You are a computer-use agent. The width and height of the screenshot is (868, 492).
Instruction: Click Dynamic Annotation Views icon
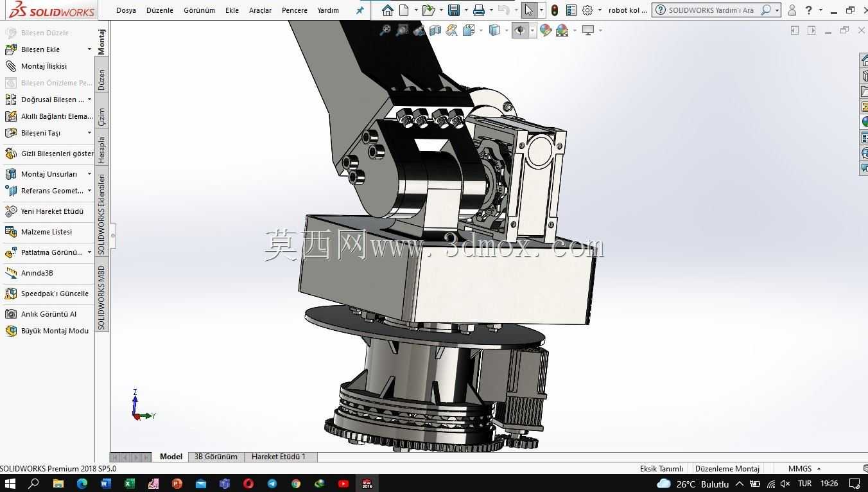coord(452,30)
